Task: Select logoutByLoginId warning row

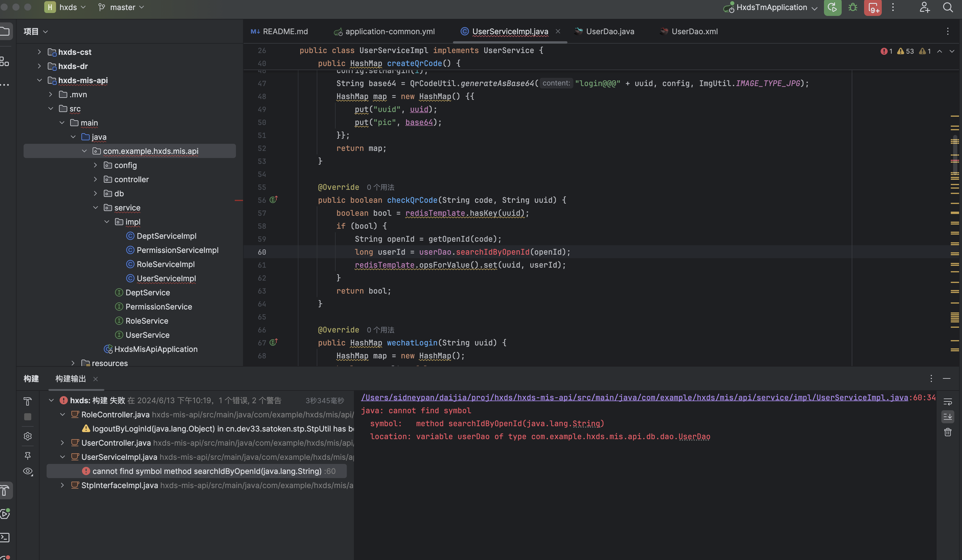Action: coord(218,429)
